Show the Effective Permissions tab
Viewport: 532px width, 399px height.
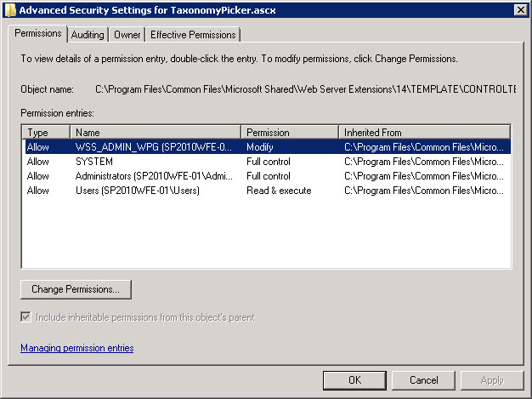(194, 35)
